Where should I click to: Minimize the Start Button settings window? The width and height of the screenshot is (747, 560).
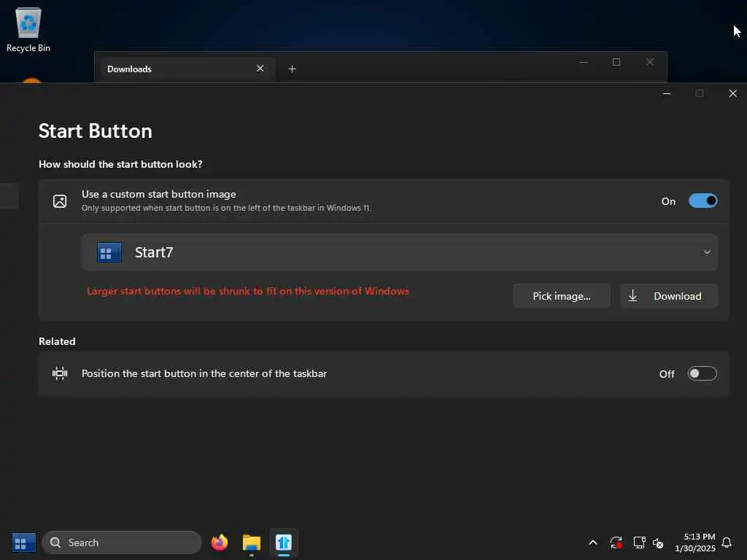point(667,94)
